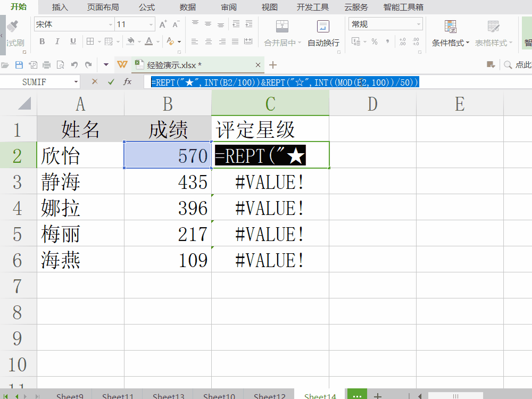Image resolution: width=532 pixels, height=399 pixels.
Task: Expand the number format dropdown showing 常规
Action: [419, 24]
